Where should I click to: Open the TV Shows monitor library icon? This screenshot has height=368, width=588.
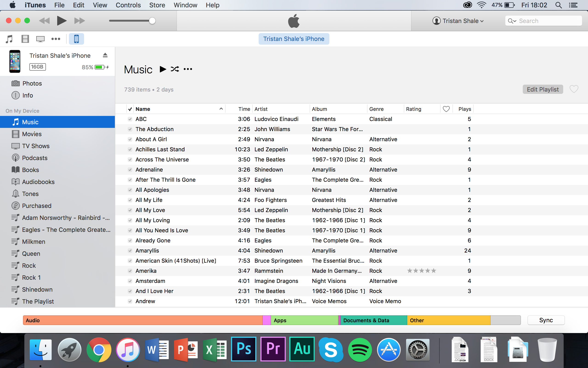40,39
